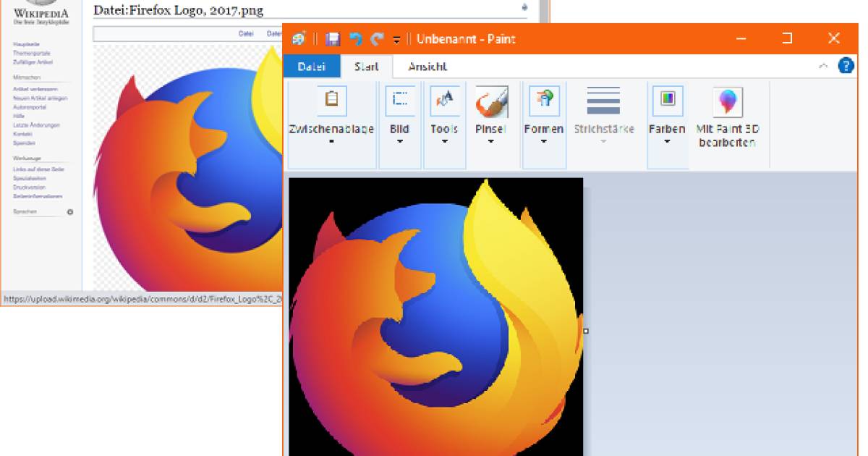Expand the Zwischenablage dropdown arrow
Viewport: 868px width, 456px height.
point(331,142)
